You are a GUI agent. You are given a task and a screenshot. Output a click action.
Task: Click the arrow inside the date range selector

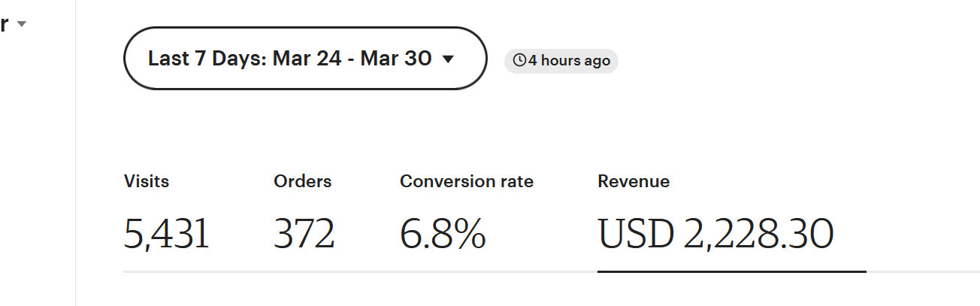coord(448,59)
